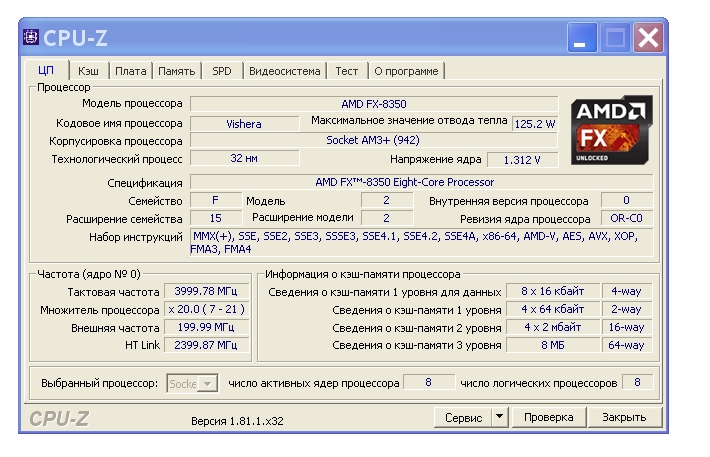Close the window with the red X

648,39
